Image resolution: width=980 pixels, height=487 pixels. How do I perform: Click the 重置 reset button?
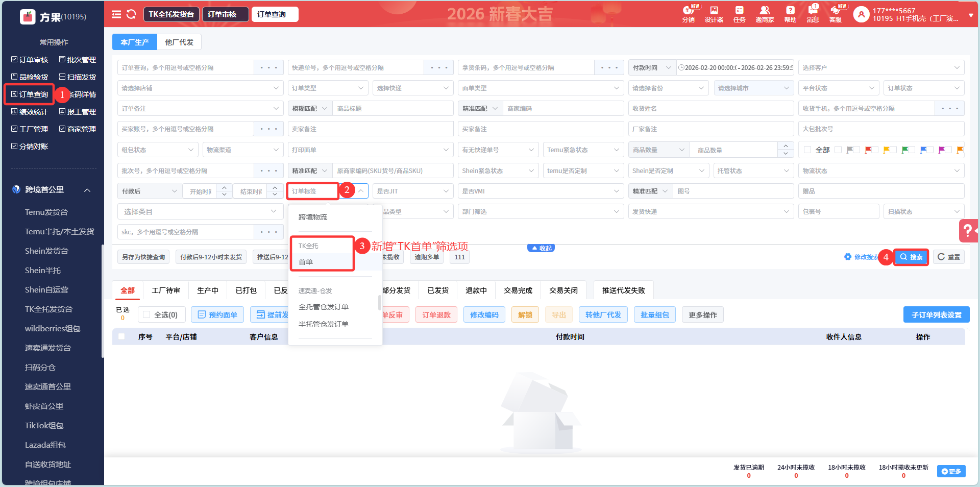coord(949,257)
